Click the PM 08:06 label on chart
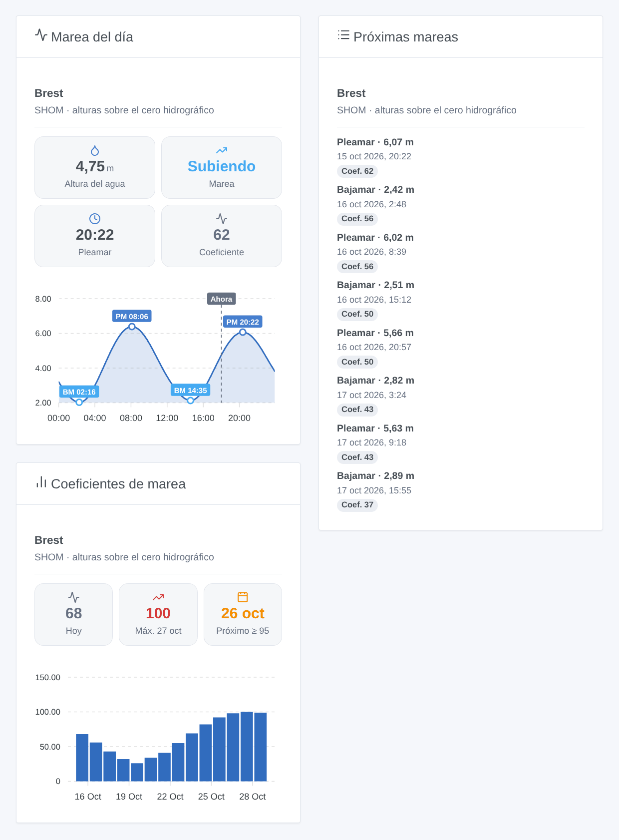The width and height of the screenshot is (619, 840). [132, 317]
